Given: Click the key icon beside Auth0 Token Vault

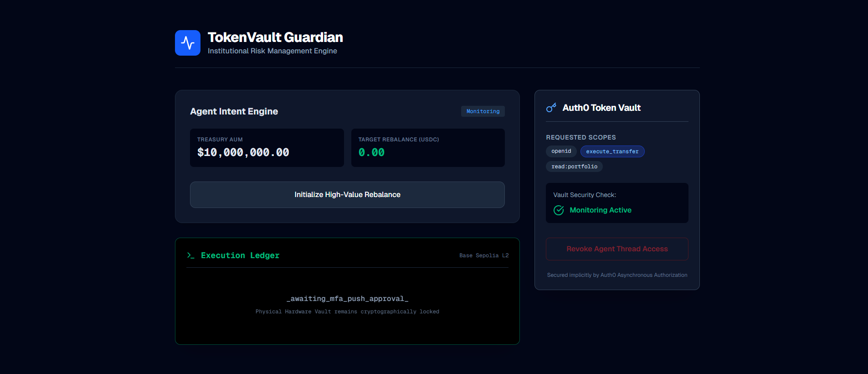Looking at the screenshot, I should (551, 108).
